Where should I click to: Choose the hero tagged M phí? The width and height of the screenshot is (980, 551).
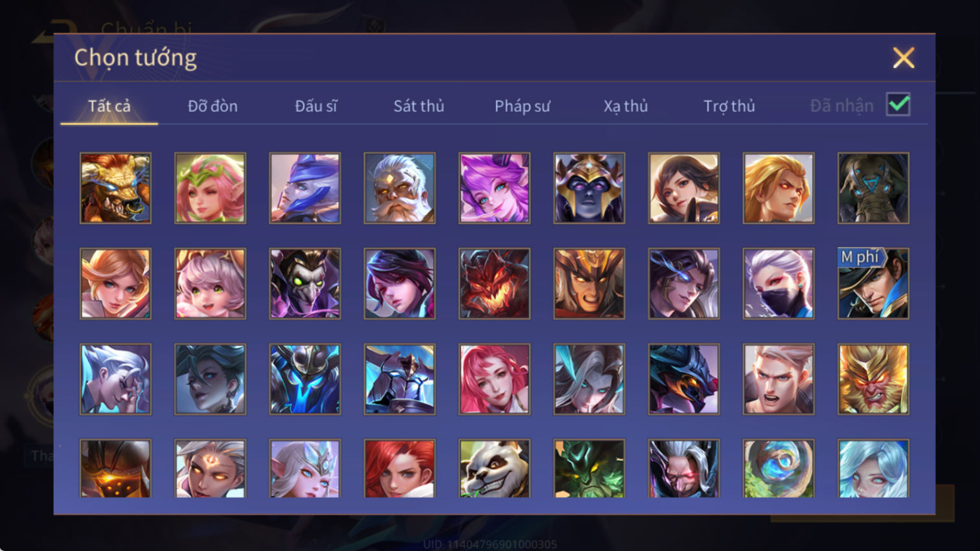[873, 284]
